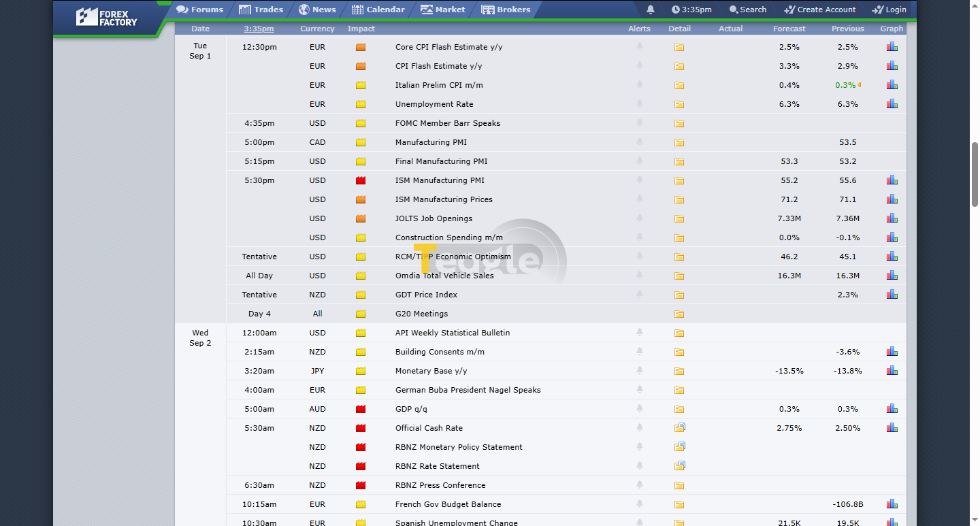Click the "ISM Manufacturing PMI" event title
Viewport: 980px width, 526px height.
click(x=440, y=180)
